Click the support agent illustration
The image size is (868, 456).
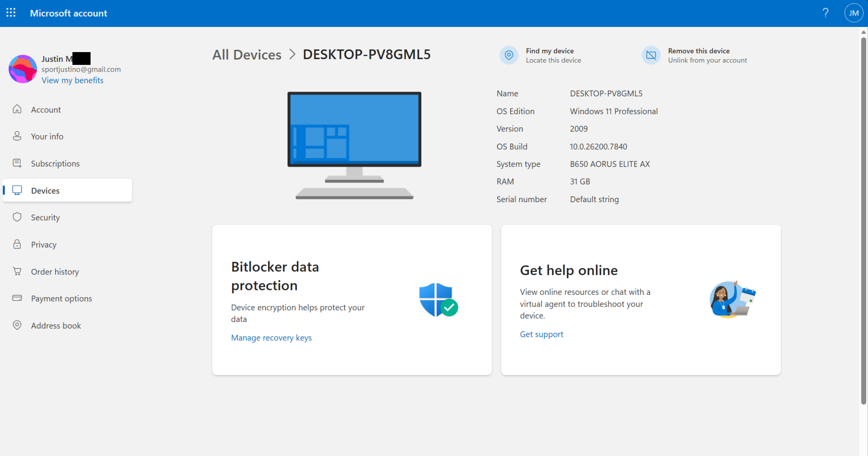[732, 299]
